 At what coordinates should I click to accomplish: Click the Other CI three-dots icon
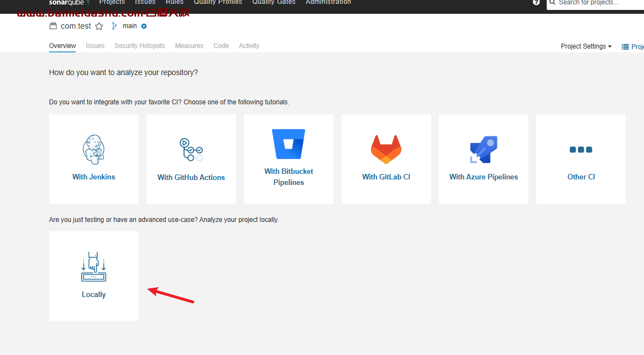[x=581, y=150]
